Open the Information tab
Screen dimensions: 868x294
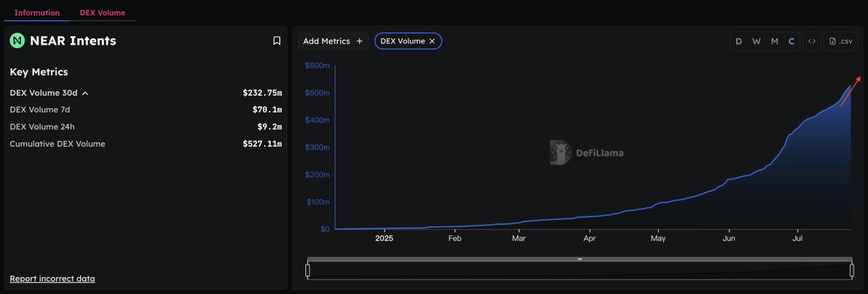[37, 12]
